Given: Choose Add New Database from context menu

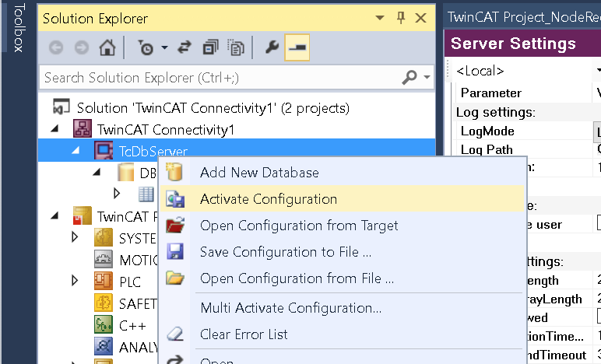Looking at the screenshot, I should pyautogui.click(x=343, y=173).
